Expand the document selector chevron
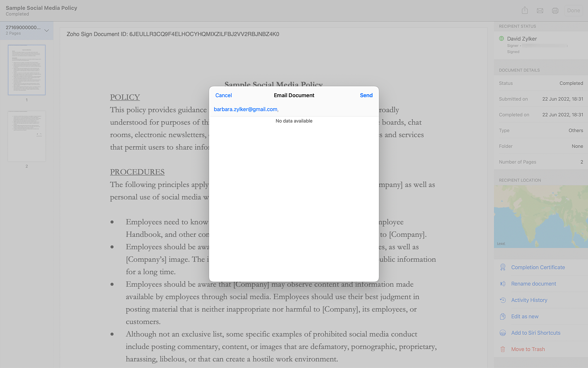Image resolution: width=588 pixels, height=368 pixels. coord(46,30)
